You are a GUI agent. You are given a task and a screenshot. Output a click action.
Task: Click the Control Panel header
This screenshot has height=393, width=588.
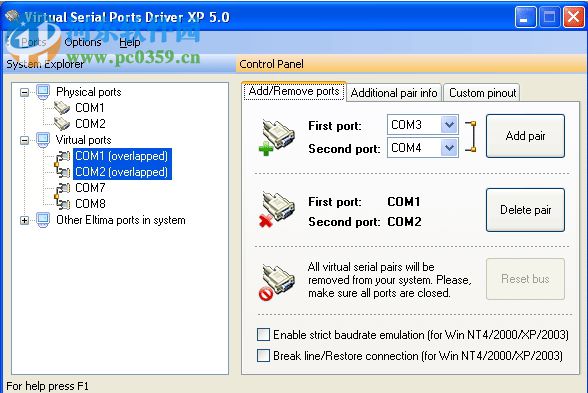(411, 64)
